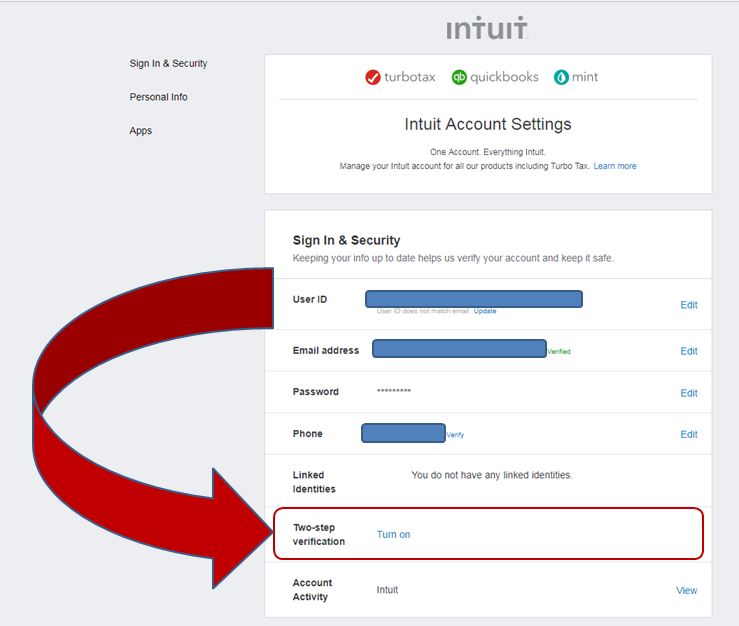
Task: Click the QuickBooks green logo icon
Action: coord(459,77)
